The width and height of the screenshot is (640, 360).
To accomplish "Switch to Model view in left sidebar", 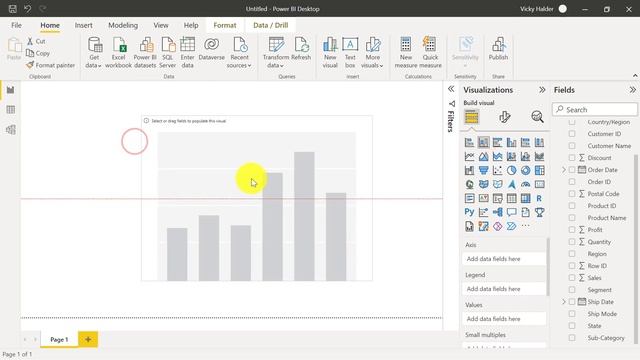I will click(11, 129).
